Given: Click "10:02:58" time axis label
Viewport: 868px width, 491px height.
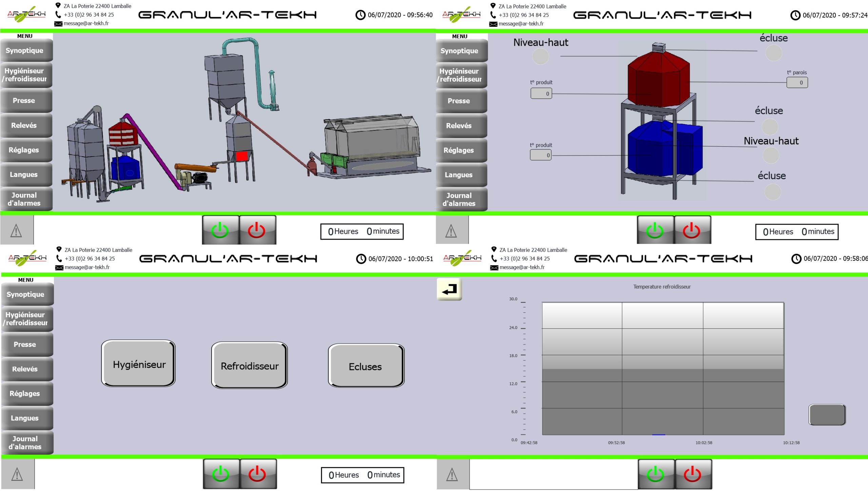Looking at the screenshot, I should (x=704, y=443).
